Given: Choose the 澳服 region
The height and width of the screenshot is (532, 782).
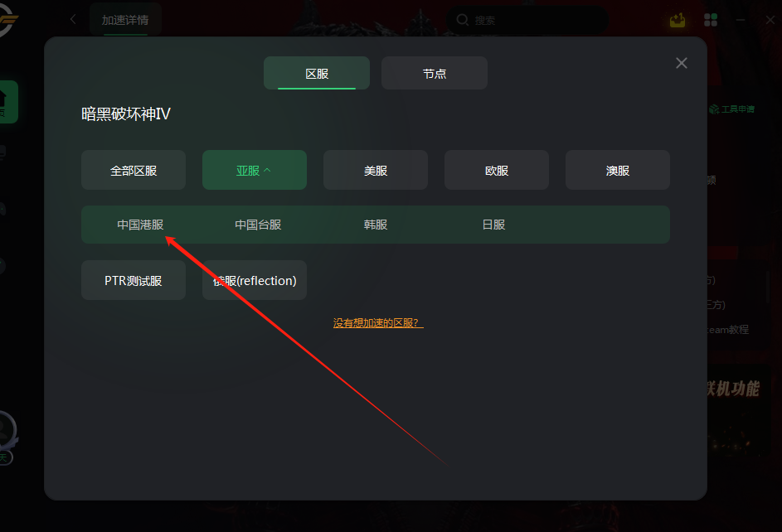Looking at the screenshot, I should click(618, 170).
